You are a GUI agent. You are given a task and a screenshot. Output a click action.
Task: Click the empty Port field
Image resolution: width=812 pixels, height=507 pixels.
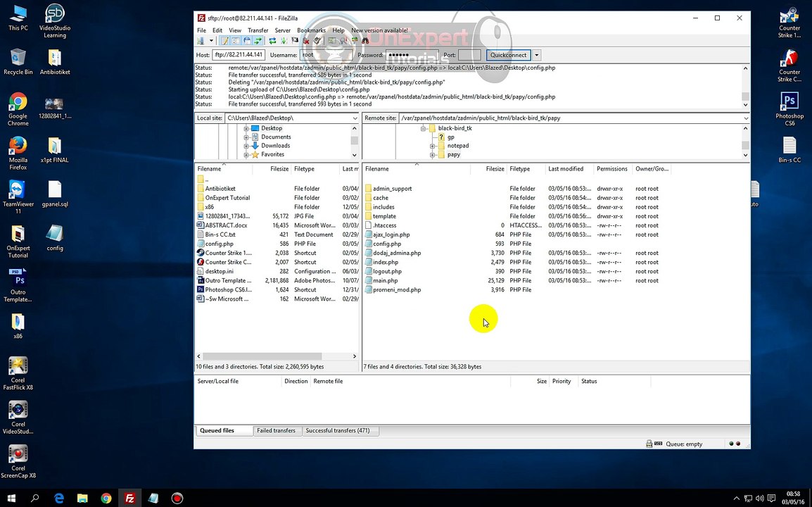coord(469,55)
